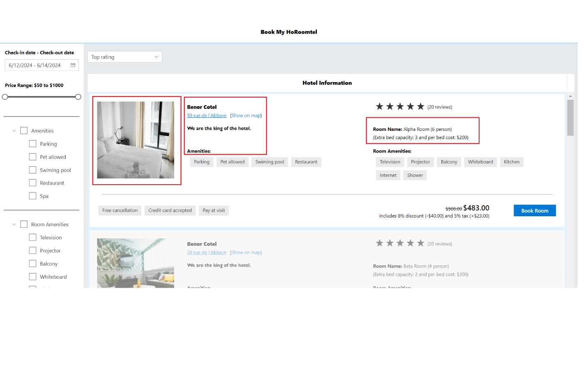The width and height of the screenshot is (588, 380).
Task: Collapse the Amenities filter group chevron
Action: (14, 131)
